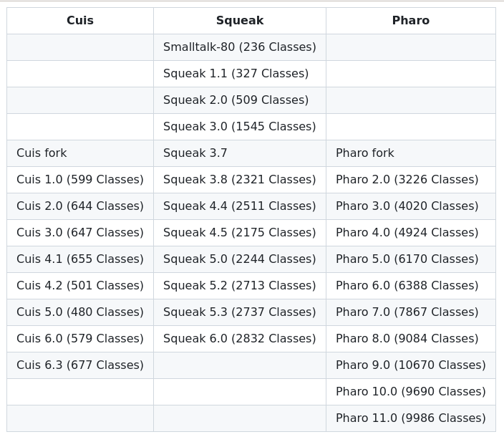Select the Squeak 1.1 (327 Classes) cell
Image resolution: width=504 pixels, height=437 pixels.
[240, 74]
